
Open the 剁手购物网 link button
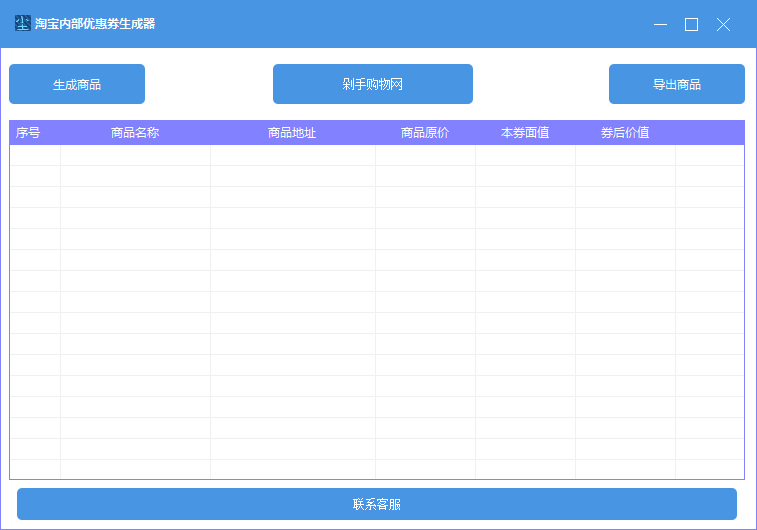[373, 84]
